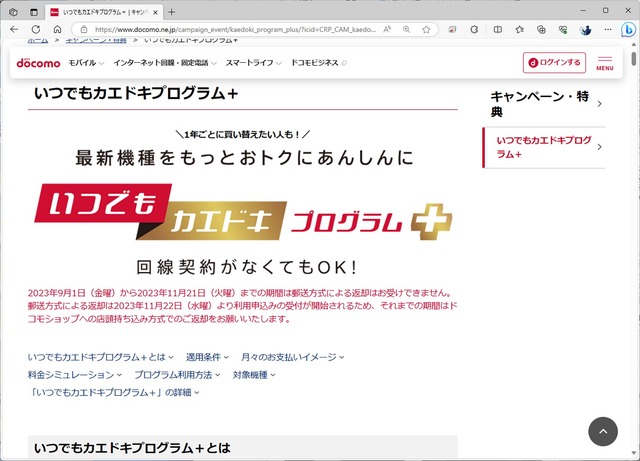The height and width of the screenshot is (461, 640).
Task: Reload the current page
Action: click(x=36, y=29)
